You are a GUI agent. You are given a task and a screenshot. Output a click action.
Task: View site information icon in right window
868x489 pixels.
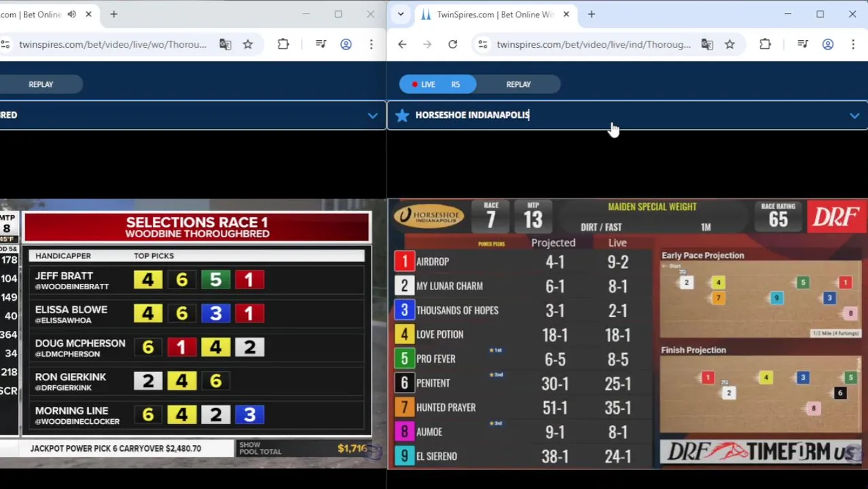[482, 44]
